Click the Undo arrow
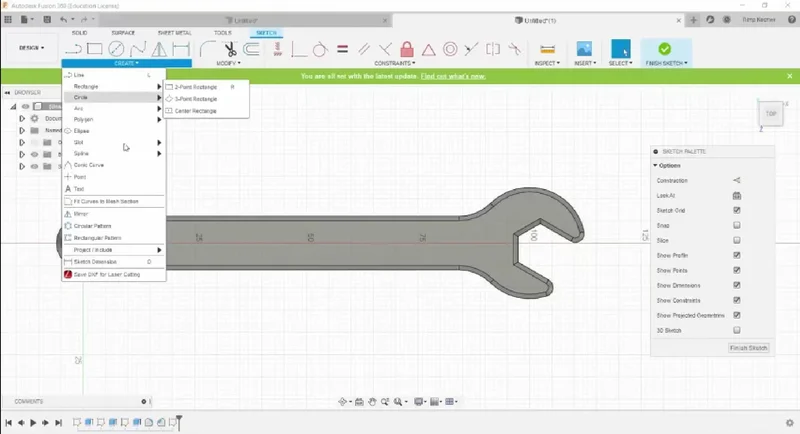The image size is (800, 434). point(63,20)
